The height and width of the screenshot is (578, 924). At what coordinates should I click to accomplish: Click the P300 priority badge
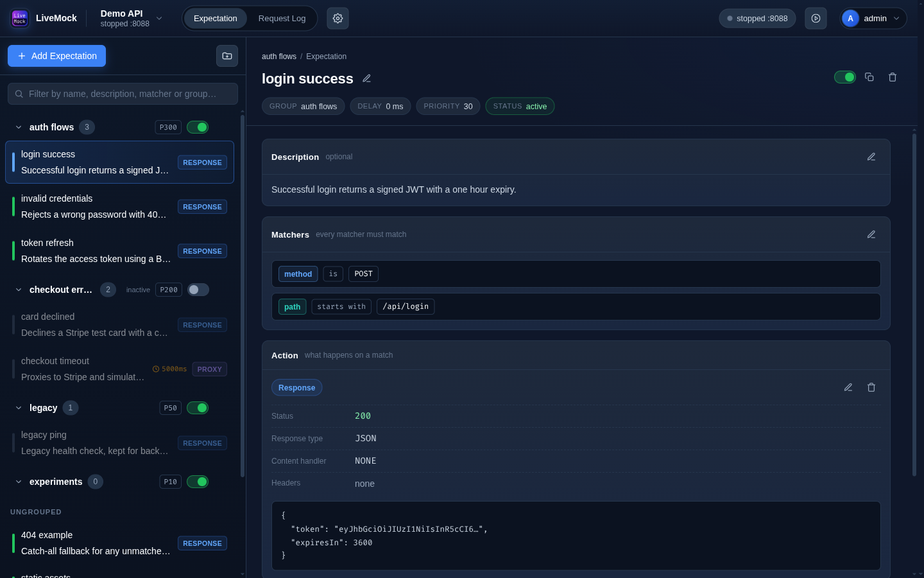[168, 127]
